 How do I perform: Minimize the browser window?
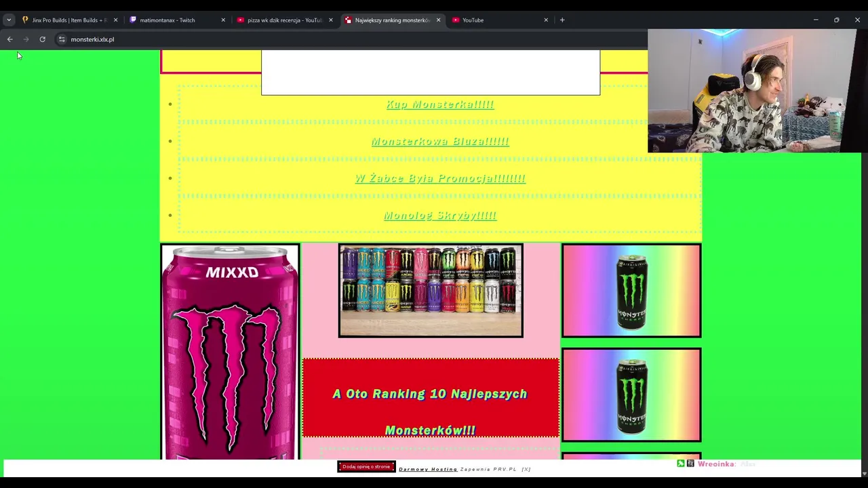point(816,20)
